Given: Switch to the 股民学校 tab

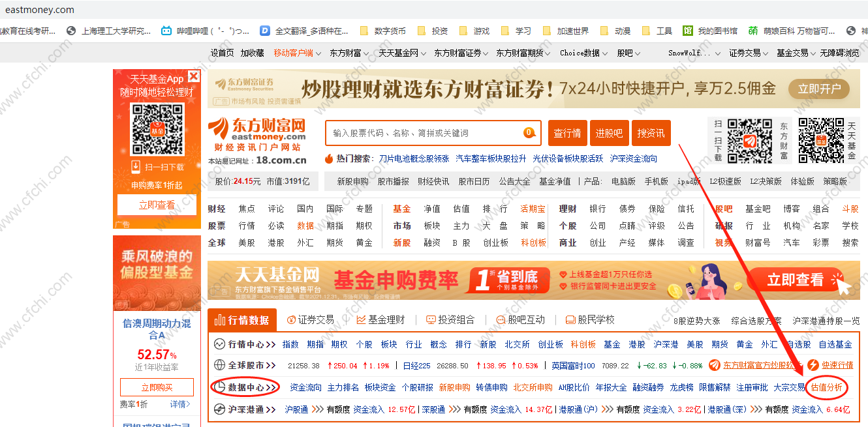Looking at the screenshot, I should pyautogui.click(x=590, y=320).
